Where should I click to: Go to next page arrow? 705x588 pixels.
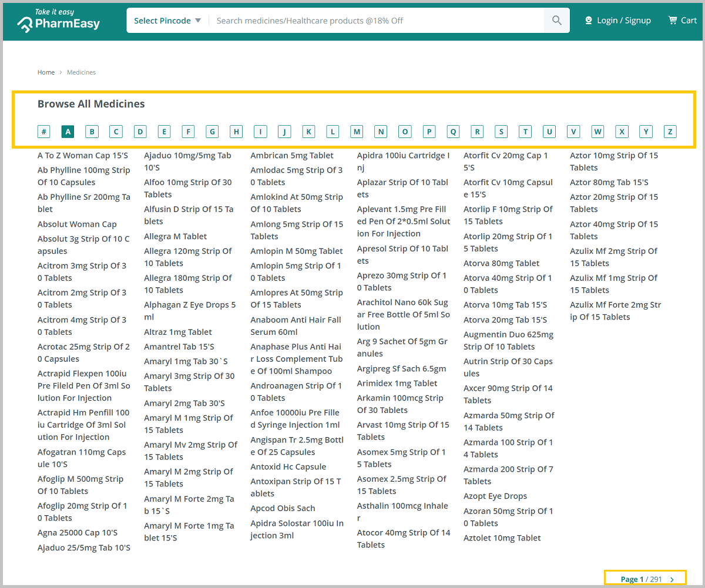pyautogui.click(x=672, y=579)
